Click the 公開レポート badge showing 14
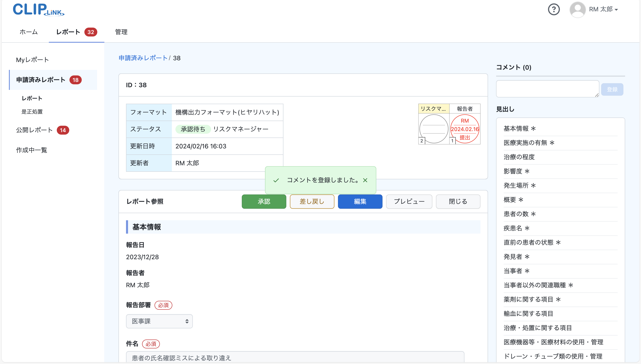 point(63,130)
